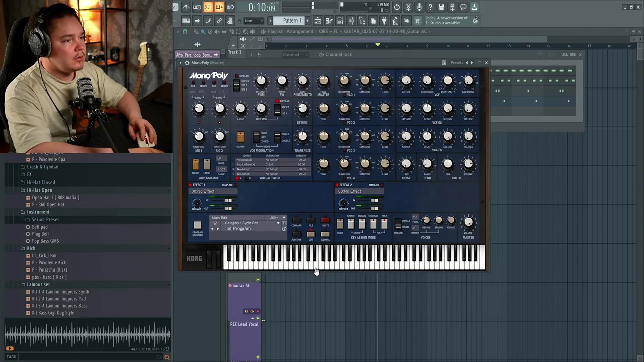Open the audio editor scissors icon

click(408, 7)
